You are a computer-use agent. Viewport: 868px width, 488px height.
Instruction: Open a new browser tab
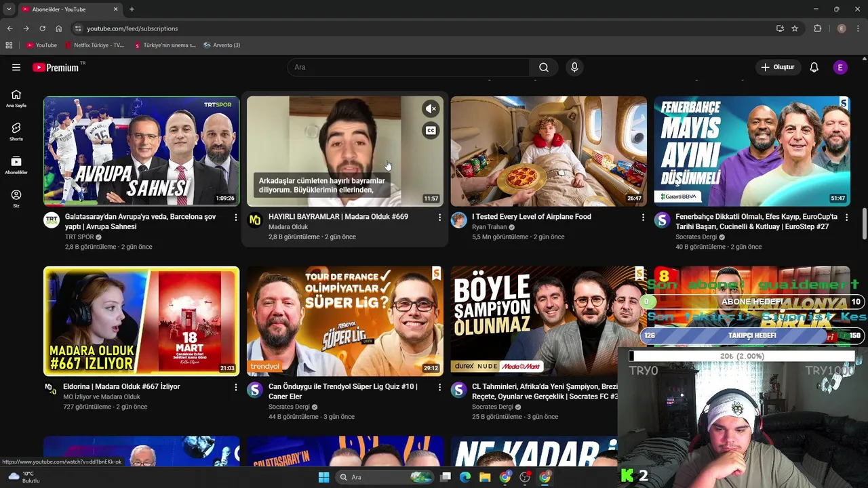pos(132,9)
